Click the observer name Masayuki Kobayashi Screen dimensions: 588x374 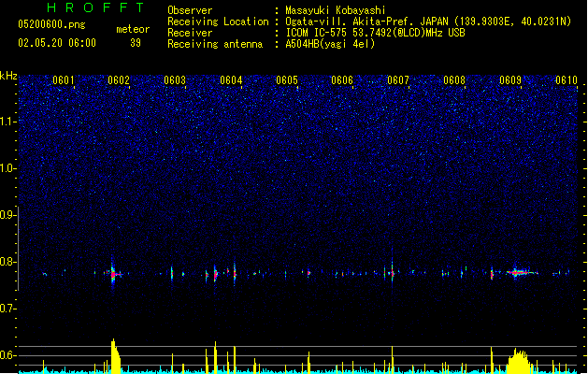336,10
